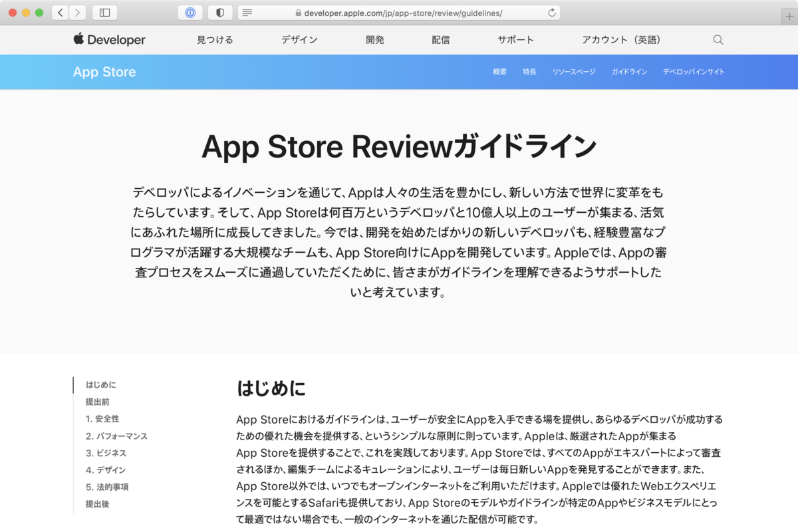This screenshot has width=798, height=532.
Task: Jump to 1. 安全性 section
Action: coord(102,419)
